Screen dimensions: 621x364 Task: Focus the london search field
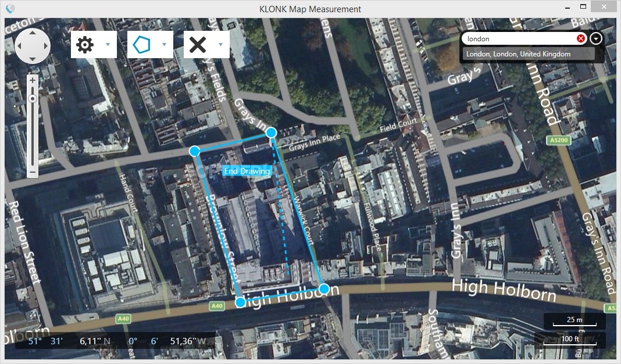520,38
